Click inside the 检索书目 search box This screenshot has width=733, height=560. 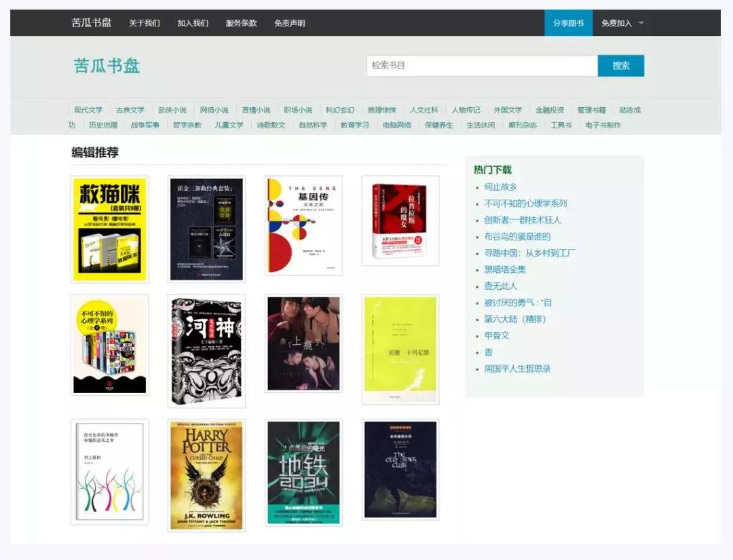tap(482, 66)
